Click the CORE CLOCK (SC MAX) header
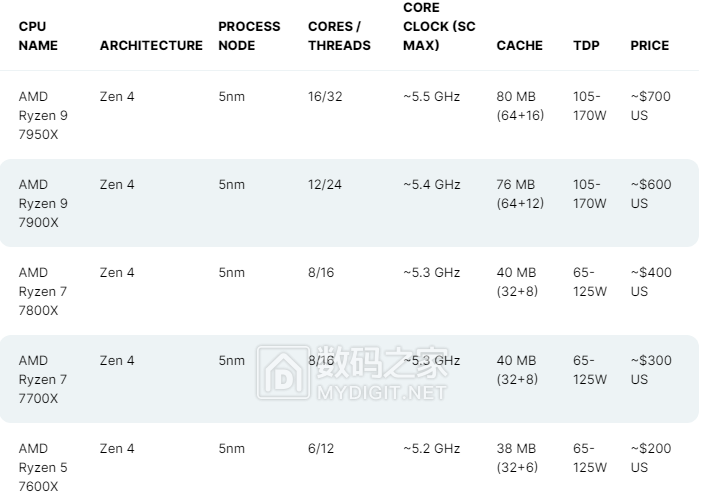The width and height of the screenshot is (706, 494). tap(439, 27)
